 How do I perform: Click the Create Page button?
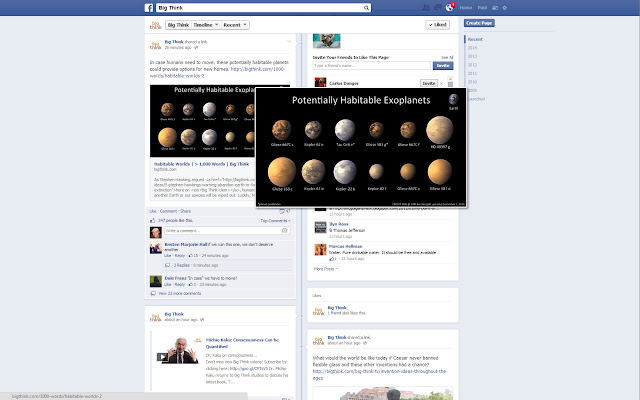479,23
